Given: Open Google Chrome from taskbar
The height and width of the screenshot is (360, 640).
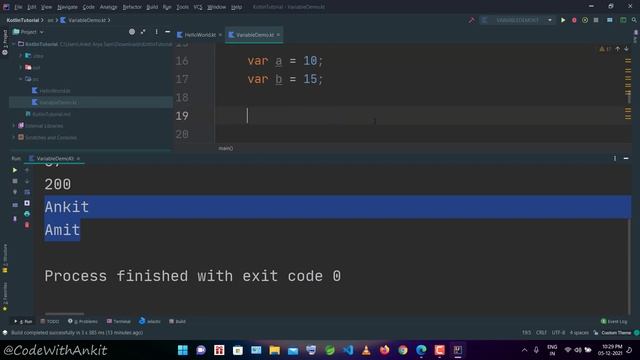Looking at the screenshot, I should [403, 350].
